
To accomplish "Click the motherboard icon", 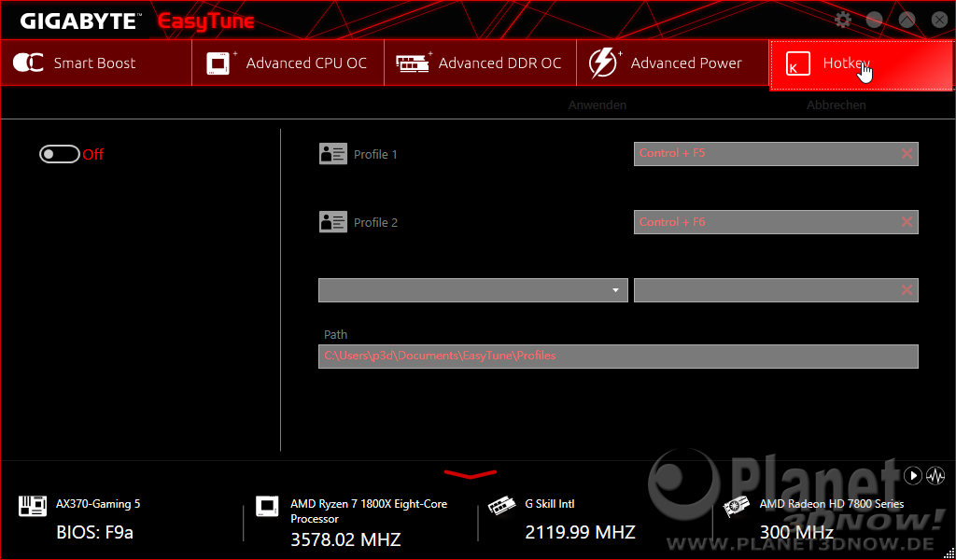I will 33,506.
